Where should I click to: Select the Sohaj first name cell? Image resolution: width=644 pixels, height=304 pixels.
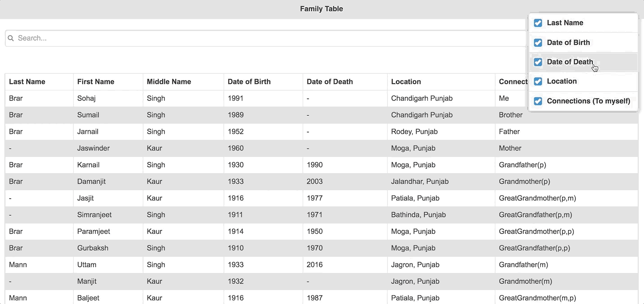[x=86, y=98]
